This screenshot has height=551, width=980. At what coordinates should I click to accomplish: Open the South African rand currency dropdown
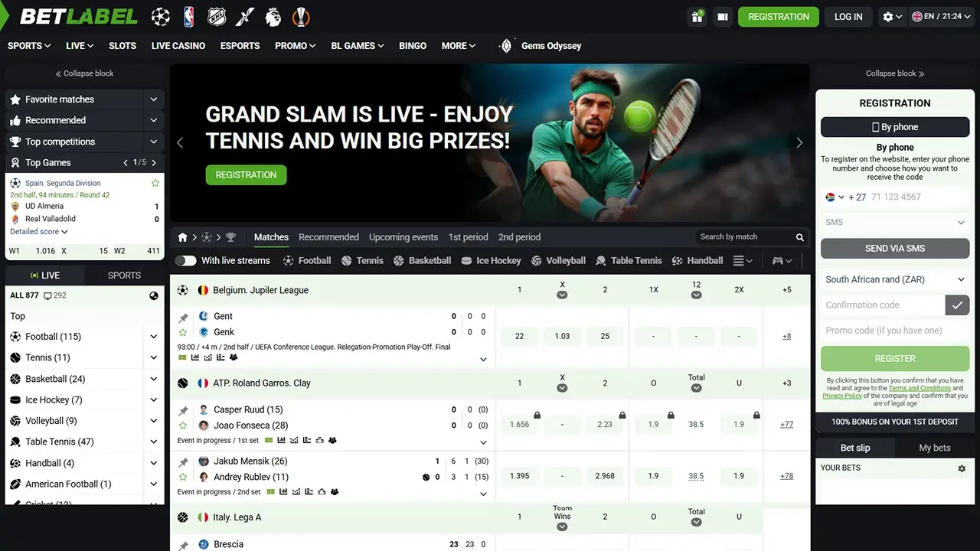pos(895,280)
